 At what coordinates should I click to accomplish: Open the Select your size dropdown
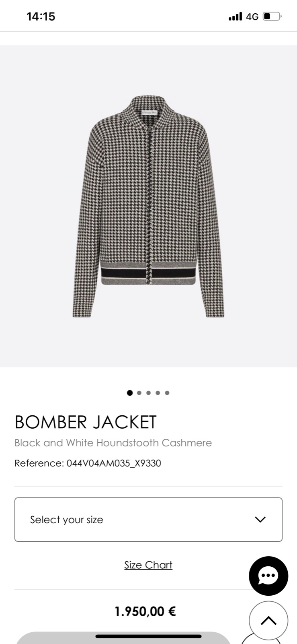tap(148, 520)
